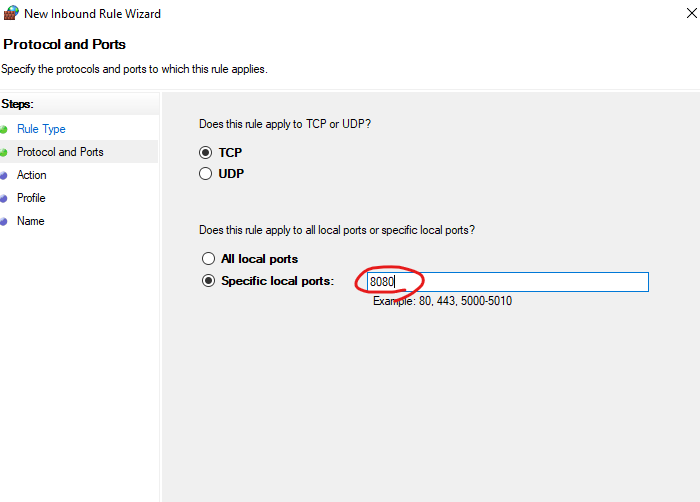The image size is (700, 502).
Task: Click 'all local ports or specific local ports?' question
Action: click(337, 230)
